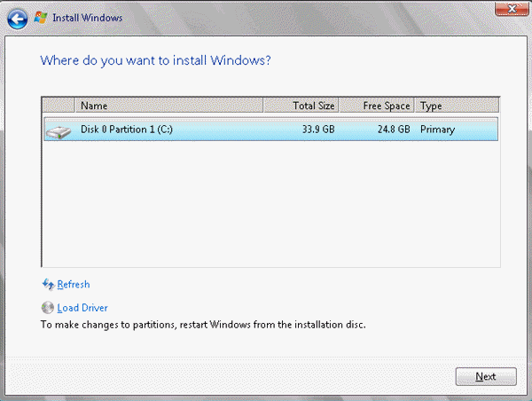Click the Install Windows title text
The width and height of the screenshot is (532, 401).
[88, 18]
